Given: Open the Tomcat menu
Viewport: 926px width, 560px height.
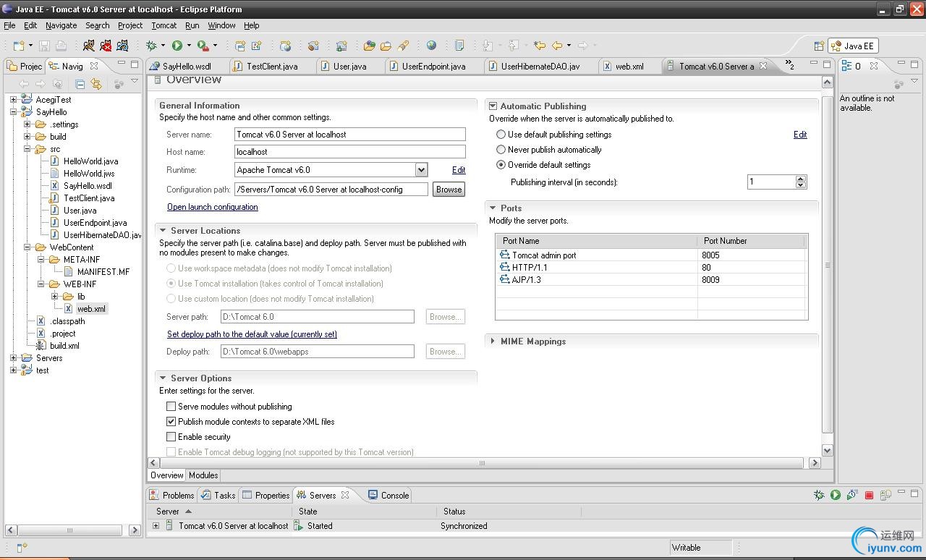Looking at the screenshot, I should 164,25.
